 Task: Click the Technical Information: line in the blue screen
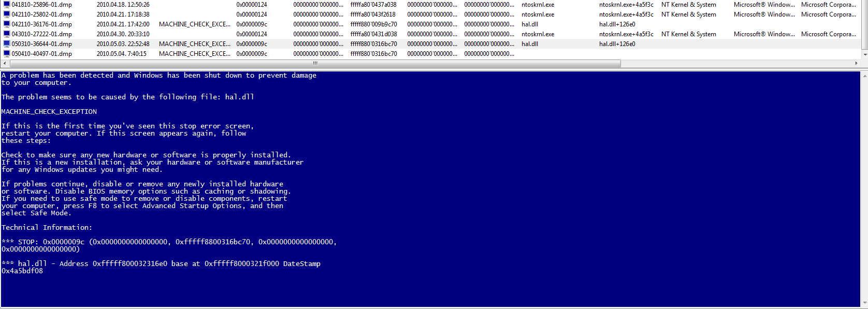coord(47,228)
